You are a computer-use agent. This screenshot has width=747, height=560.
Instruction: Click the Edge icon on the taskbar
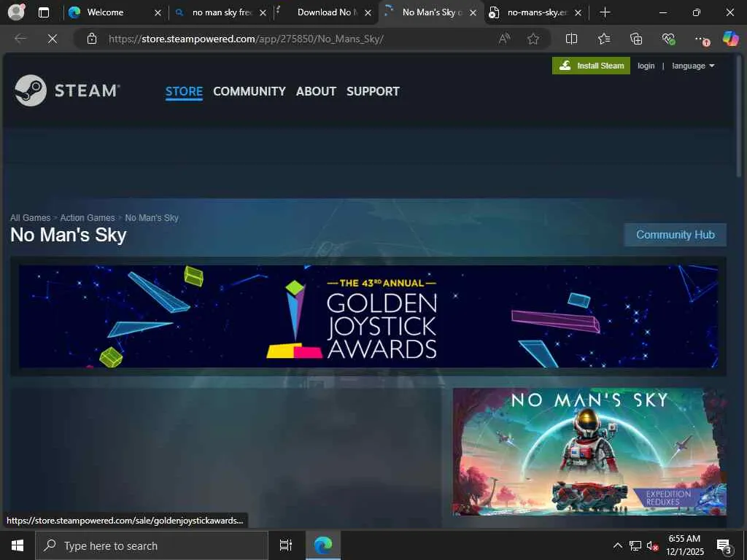point(323,545)
